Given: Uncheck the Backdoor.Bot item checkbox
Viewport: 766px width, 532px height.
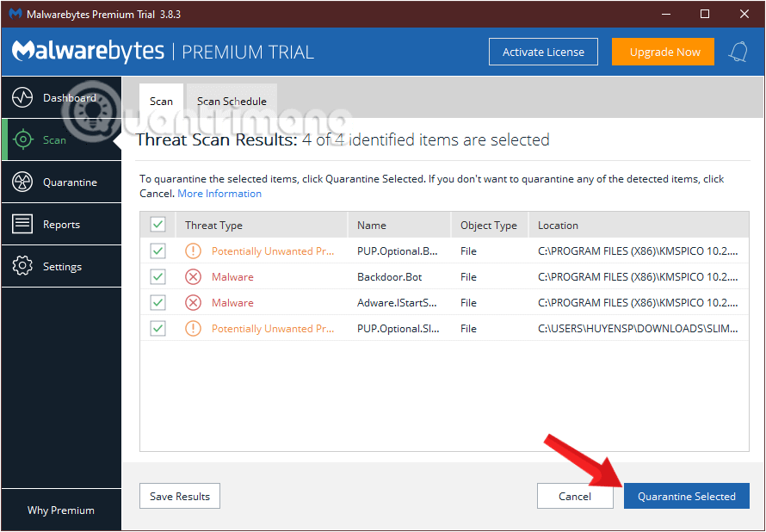Looking at the screenshot, I should tap(158, 277).
